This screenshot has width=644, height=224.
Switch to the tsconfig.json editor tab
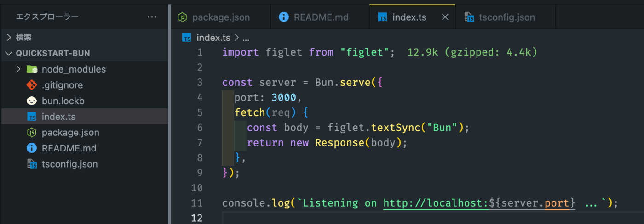[506, 17]
